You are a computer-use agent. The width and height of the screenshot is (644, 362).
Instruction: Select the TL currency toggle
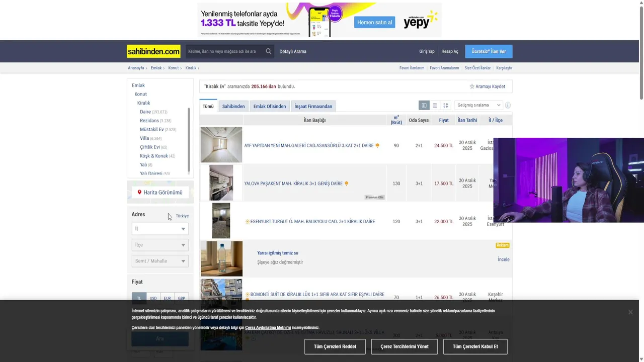[x=139, y=298]
